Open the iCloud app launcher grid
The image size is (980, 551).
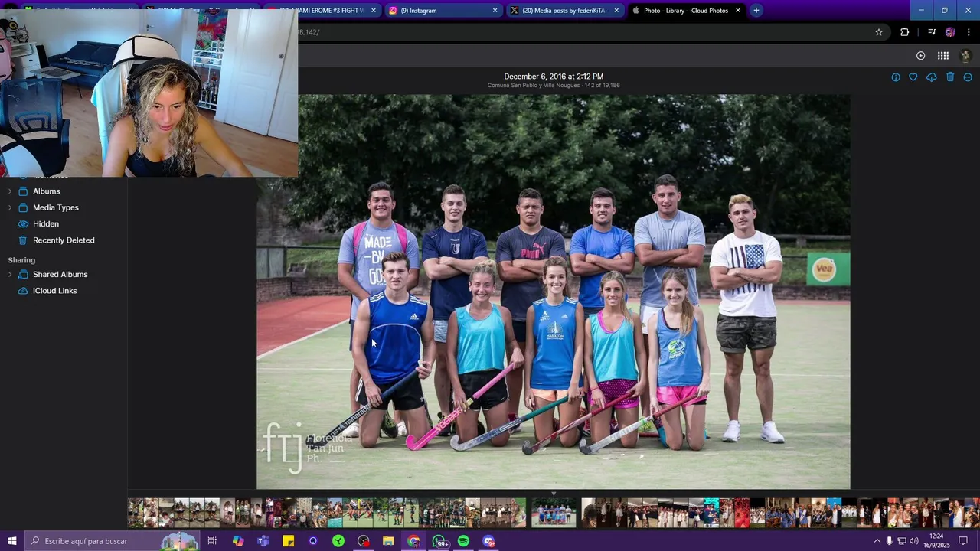click(x=943, y=55)
